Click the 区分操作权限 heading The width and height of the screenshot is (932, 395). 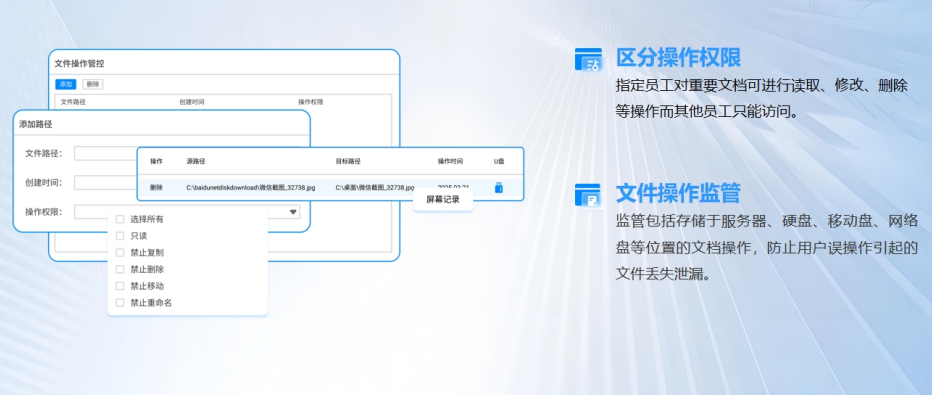pyautogui.click(x=678, y=58)
